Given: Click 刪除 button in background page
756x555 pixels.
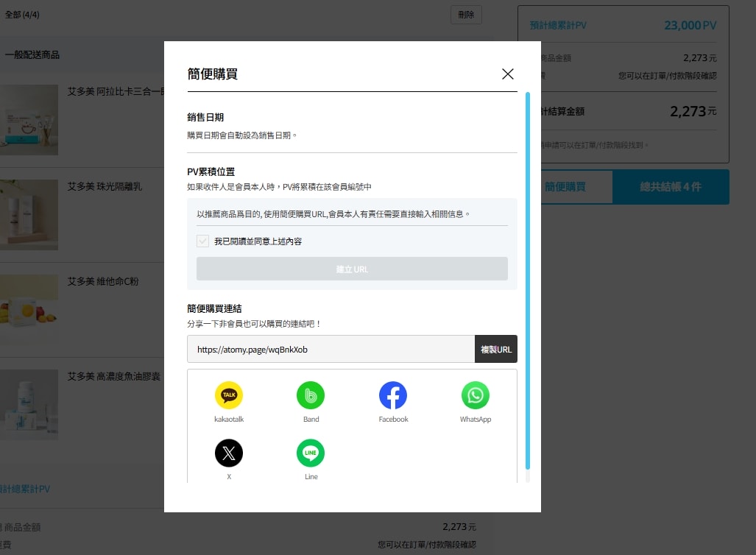Looking at the screenshot, I should pyautogui.click(x=466, y=15).
